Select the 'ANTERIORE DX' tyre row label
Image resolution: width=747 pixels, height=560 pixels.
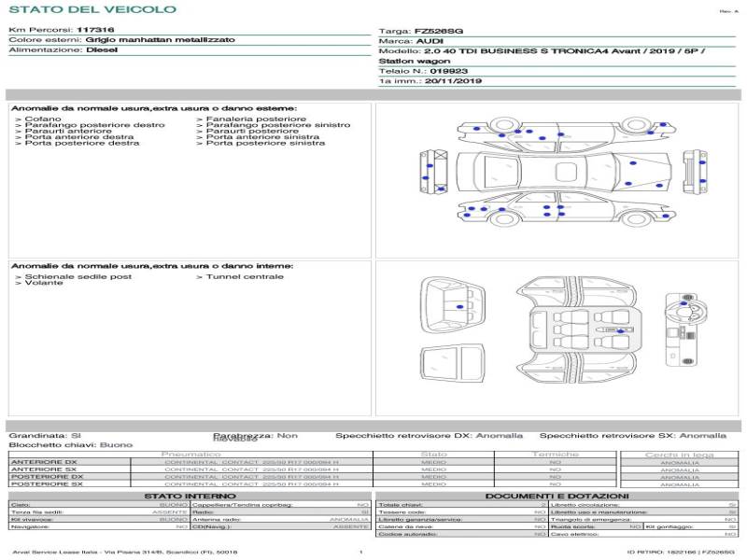pos(44,462)
